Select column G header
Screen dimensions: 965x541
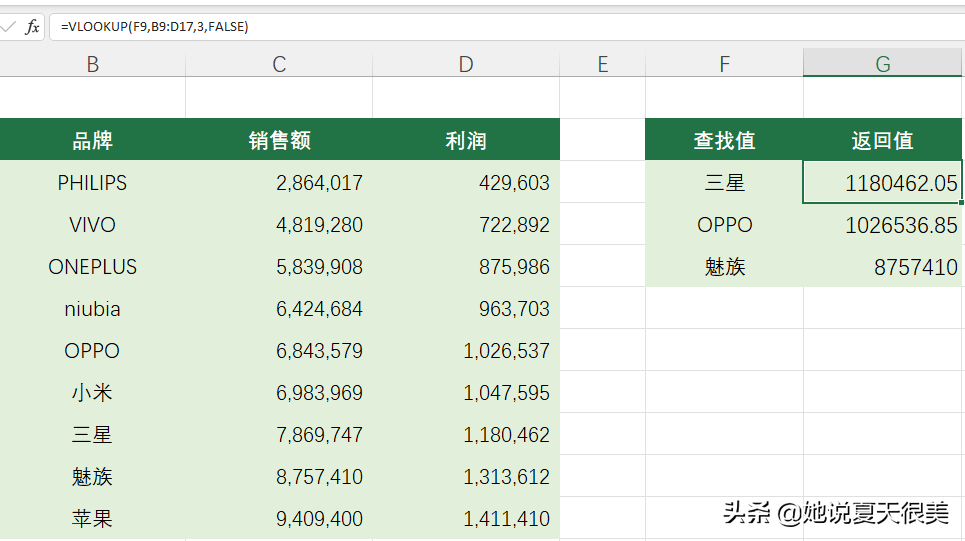[x=883, y=64]
